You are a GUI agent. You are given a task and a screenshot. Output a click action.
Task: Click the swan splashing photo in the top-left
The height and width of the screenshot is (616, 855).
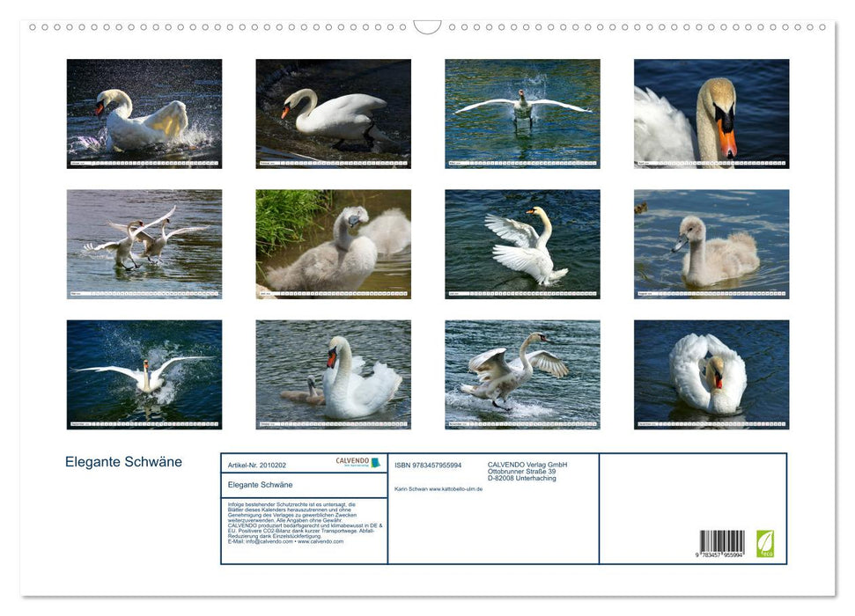(144, 111)
